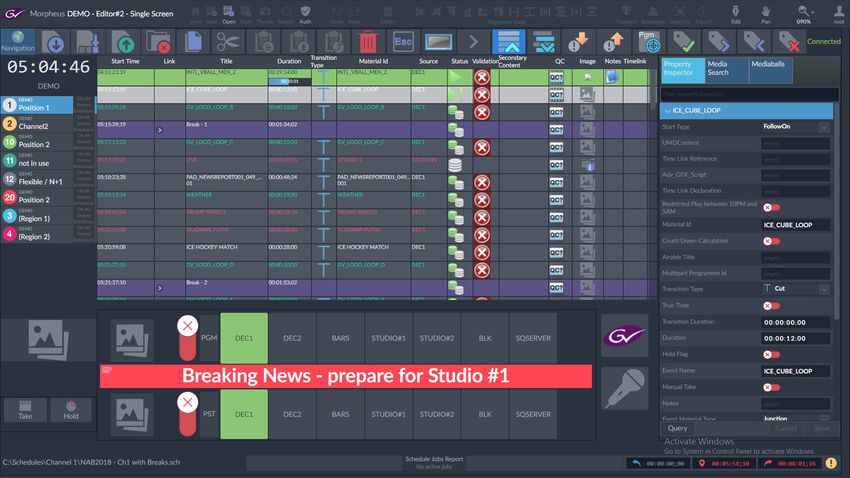Enable the Manual Take switch
The image size is (850, 478).
click(x=771, y=387)
